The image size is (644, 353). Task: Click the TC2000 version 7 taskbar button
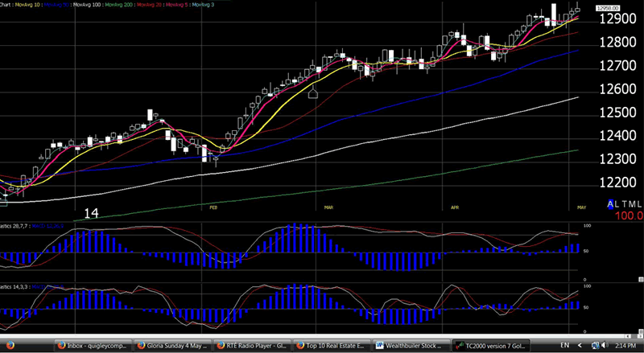491,344
